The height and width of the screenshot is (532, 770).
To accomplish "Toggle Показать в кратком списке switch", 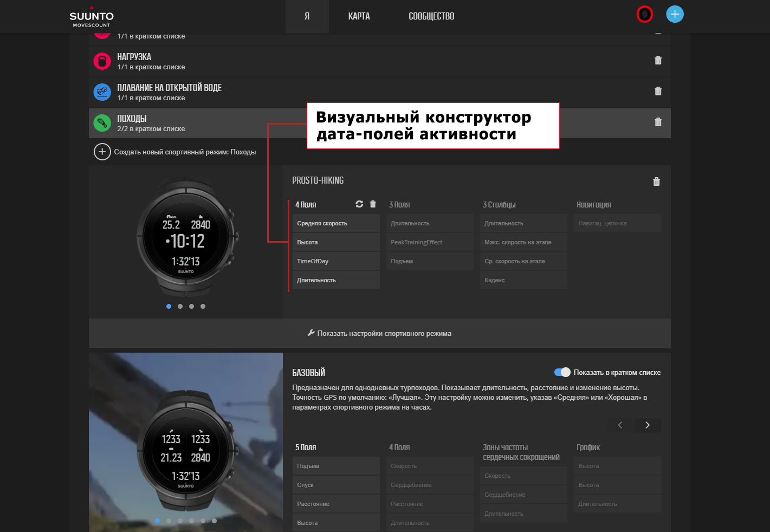I will click(x=562, y=372).
